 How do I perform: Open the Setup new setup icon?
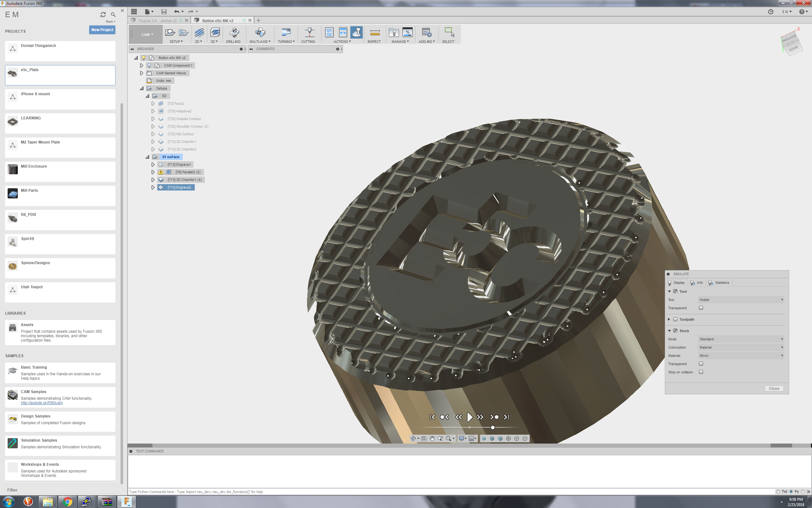170,33
